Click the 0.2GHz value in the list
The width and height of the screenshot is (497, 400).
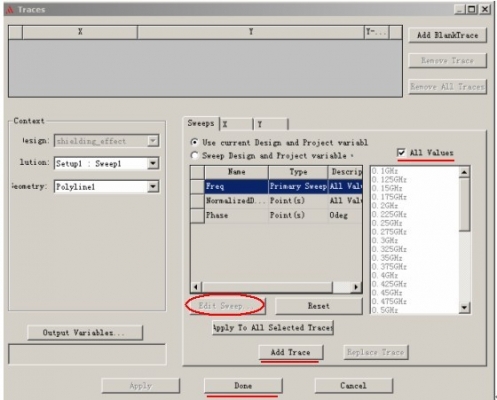pyautogui.click(x=385, y=206)
